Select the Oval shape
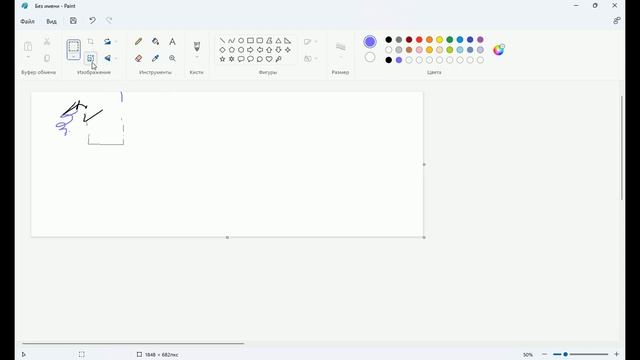 click(x=241, y=40)
